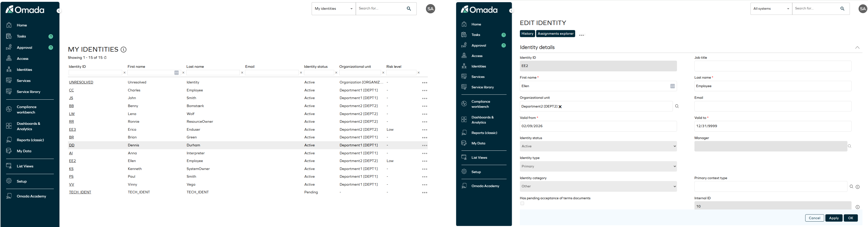Click the Email column filter input

point(272,73)
